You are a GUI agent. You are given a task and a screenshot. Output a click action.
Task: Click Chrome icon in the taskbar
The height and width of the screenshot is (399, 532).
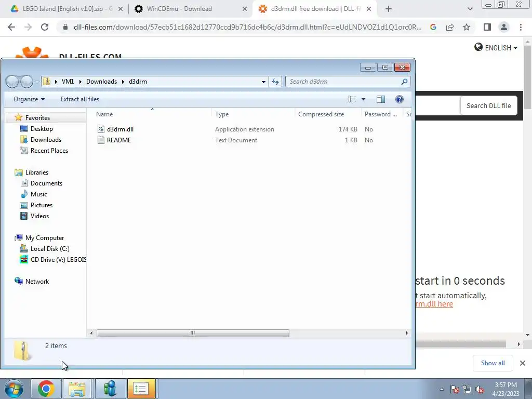point(46,389)
